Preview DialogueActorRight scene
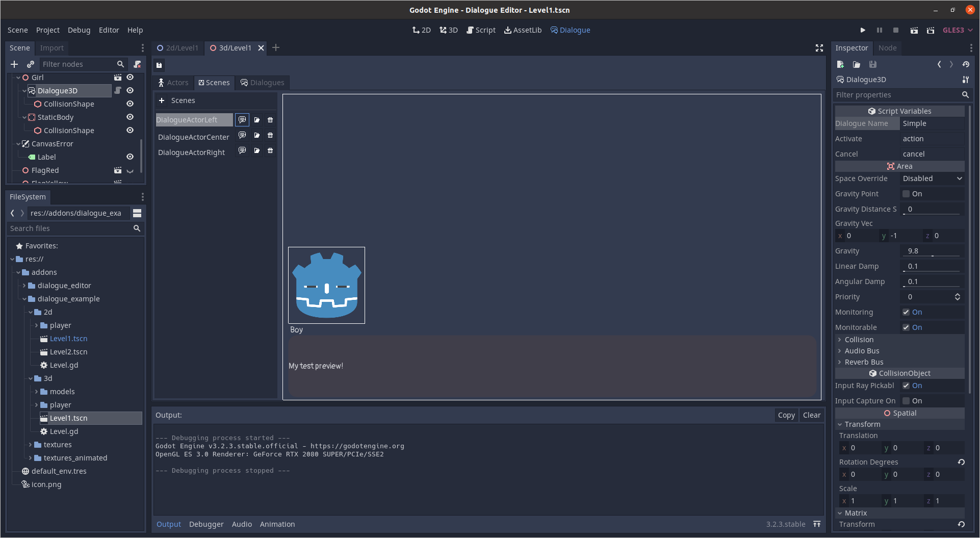 (x=242, y=150)
